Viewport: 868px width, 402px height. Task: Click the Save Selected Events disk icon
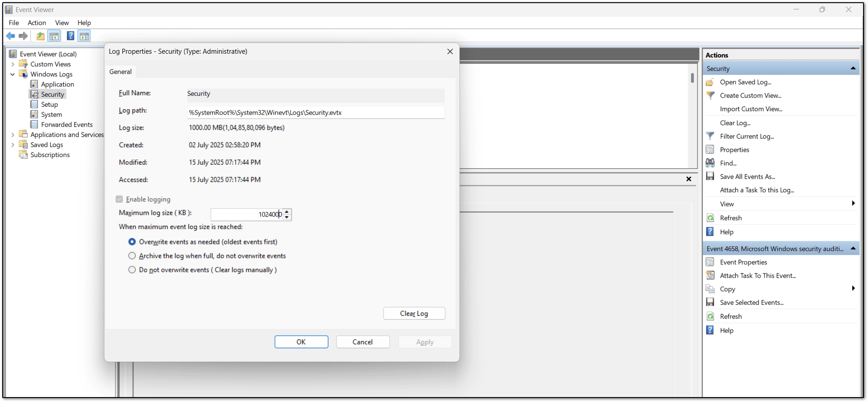710,302
